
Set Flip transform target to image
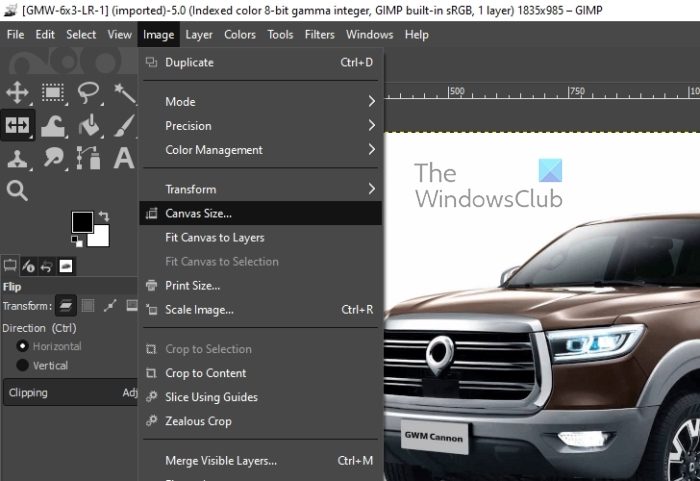click(x=132, y=305)
